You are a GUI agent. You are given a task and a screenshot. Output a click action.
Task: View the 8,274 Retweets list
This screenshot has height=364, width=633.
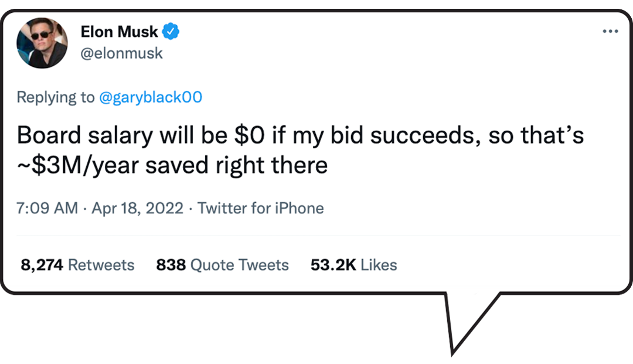(x=77, y=265)
